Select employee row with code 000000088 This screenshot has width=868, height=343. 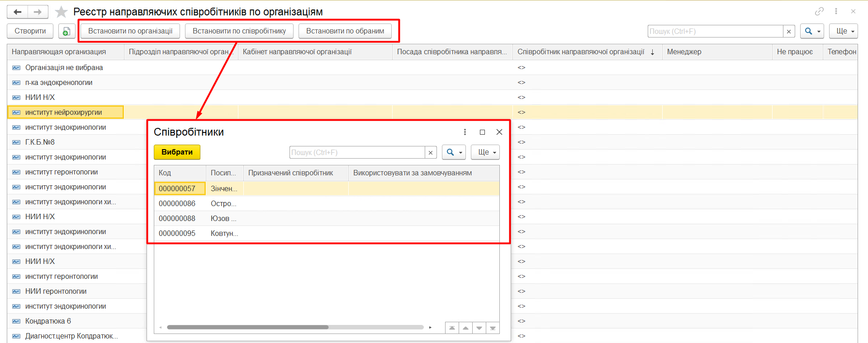177,219
